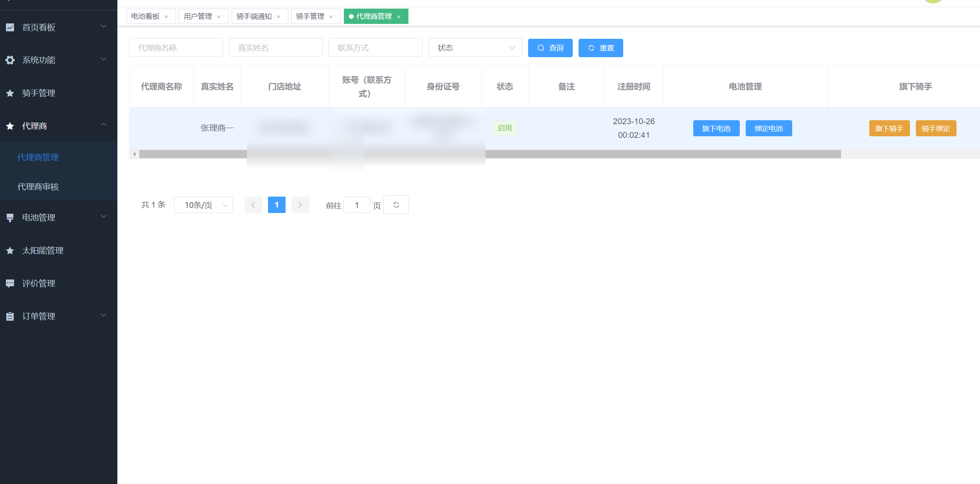Click the 系统功能 gear icon

click(10, 60)
